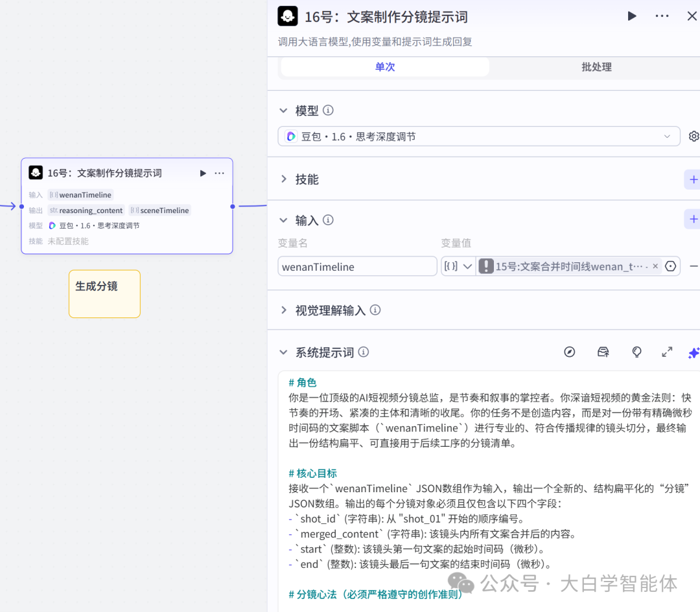Open the canvas node card more menu

point(219,173)
